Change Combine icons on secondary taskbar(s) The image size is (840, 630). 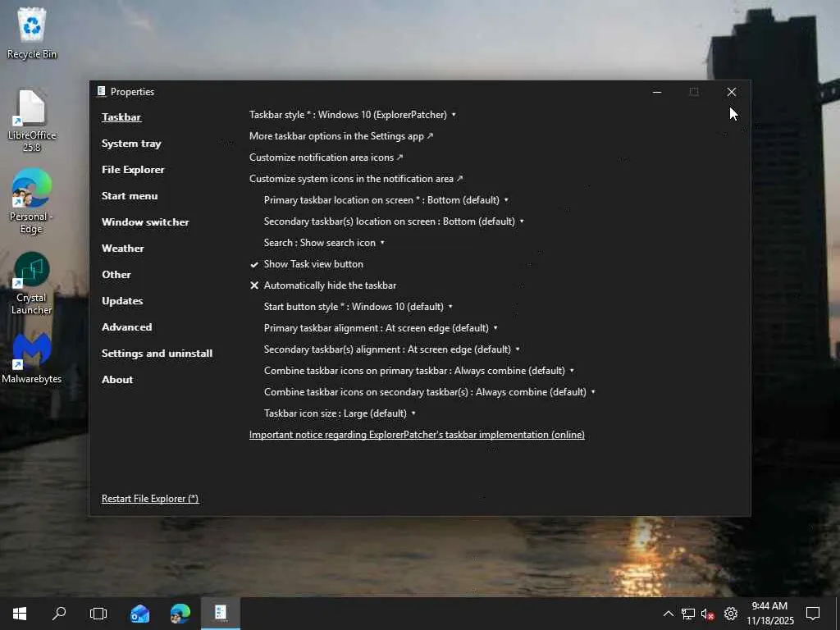pyautogui.click(x=430, y=392)
